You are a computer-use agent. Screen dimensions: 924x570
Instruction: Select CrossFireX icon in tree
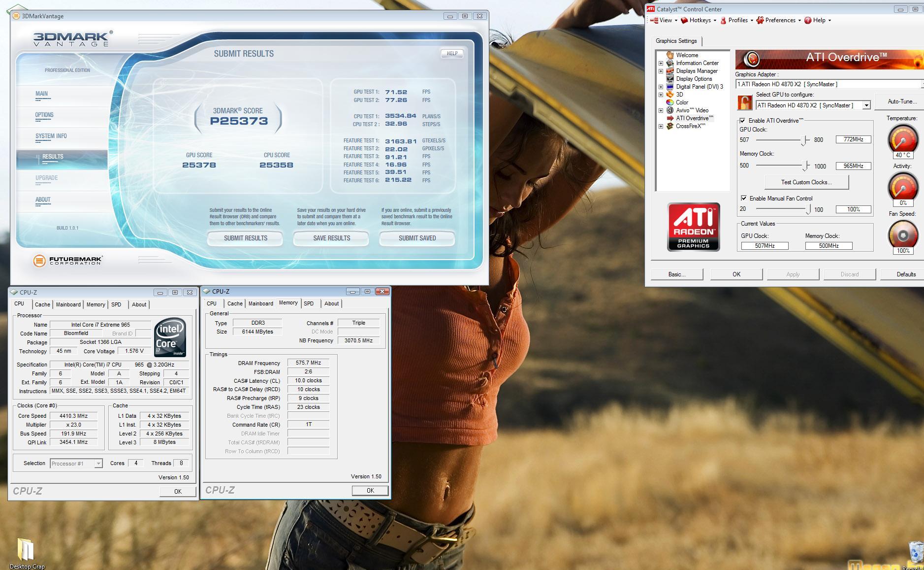pyautogui.click(x=669, y=126)
